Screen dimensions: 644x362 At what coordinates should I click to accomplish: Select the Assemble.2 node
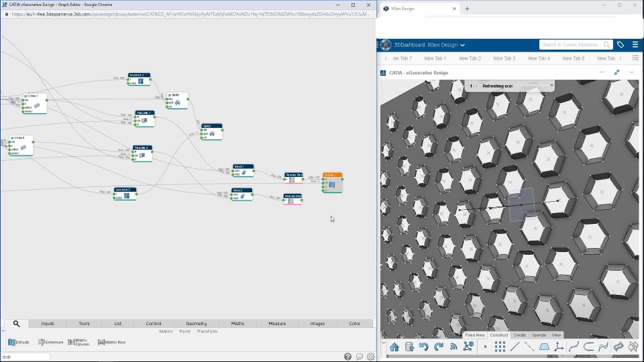pos(125,194)
